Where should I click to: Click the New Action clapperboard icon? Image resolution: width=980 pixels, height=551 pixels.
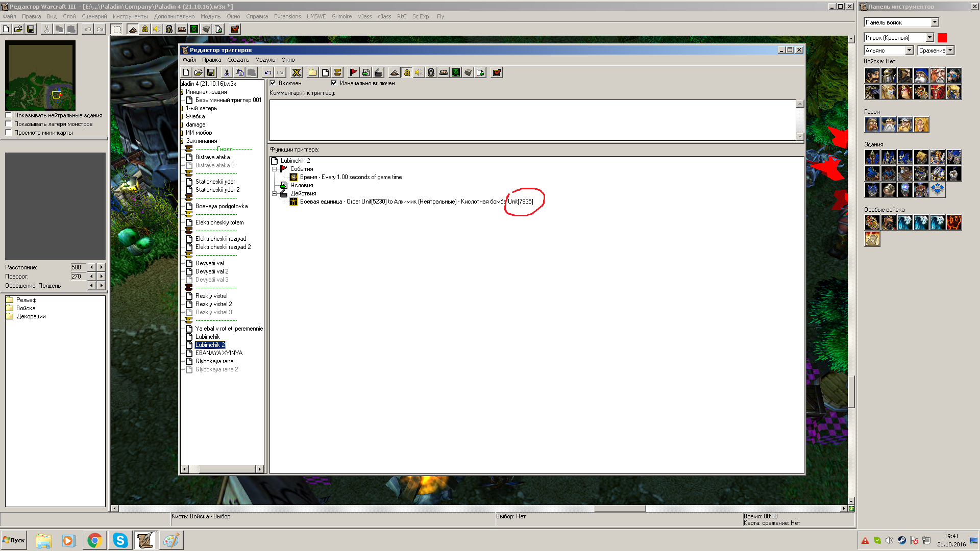[378, 72]
